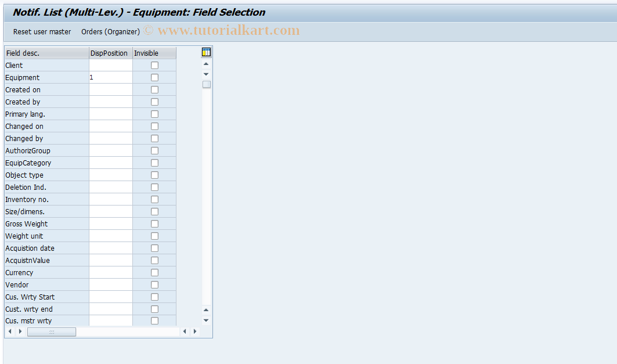Select the Size/dimens. field description cell
Image resolution: width=617 pixels, height=364 pixels.
click(x=47, y=212)
